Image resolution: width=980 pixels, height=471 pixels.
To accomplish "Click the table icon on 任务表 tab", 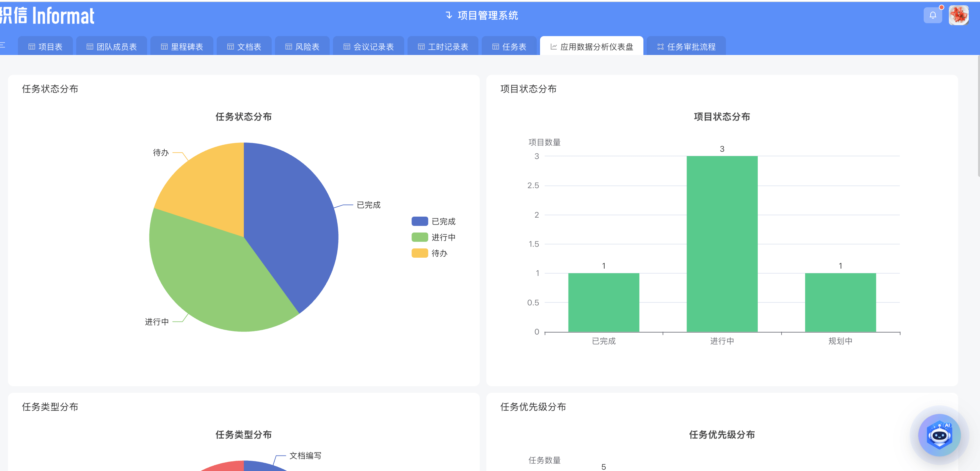I will click(x=495, y=47).
